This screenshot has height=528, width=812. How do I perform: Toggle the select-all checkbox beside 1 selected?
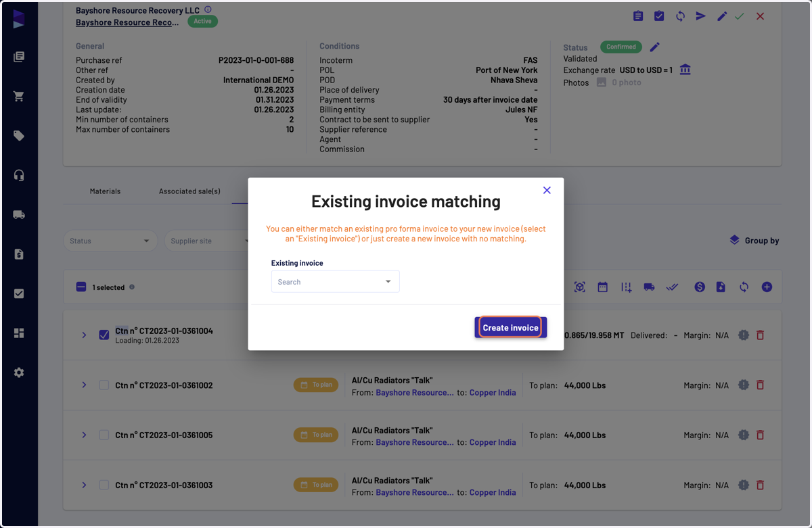(81, 287)
